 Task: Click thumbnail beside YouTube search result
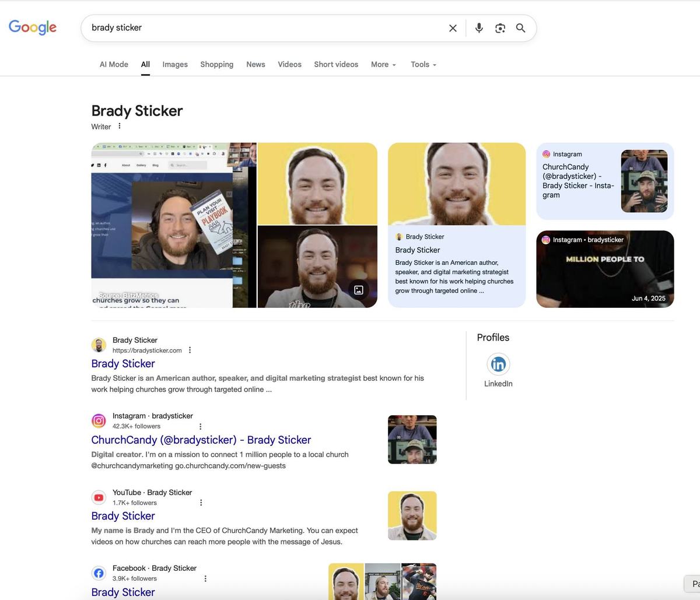click(412, 515)
